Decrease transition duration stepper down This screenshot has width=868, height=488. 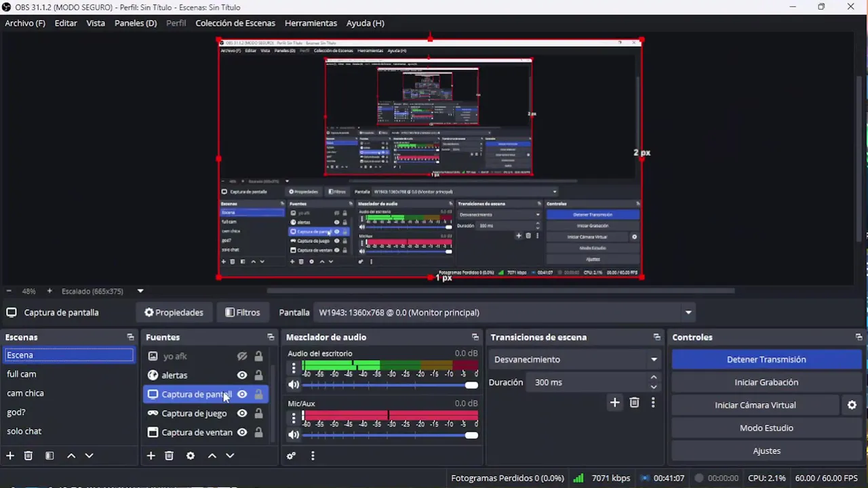[654, 387]
